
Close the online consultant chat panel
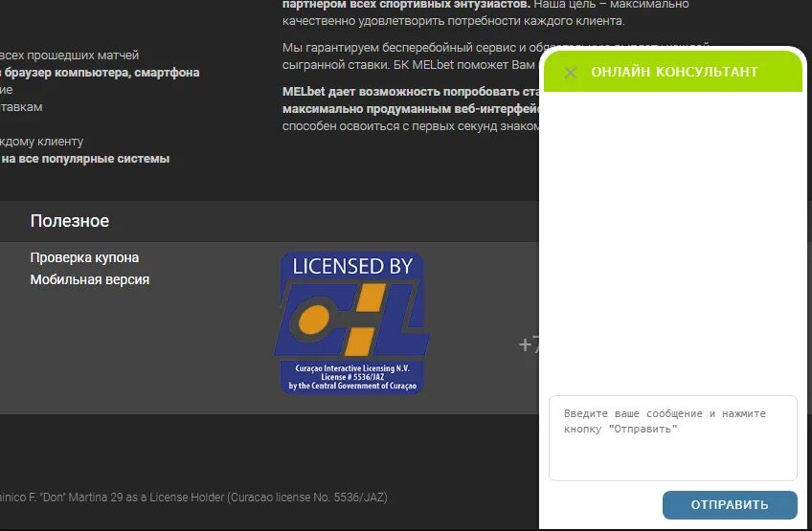[x=570, y=73]
